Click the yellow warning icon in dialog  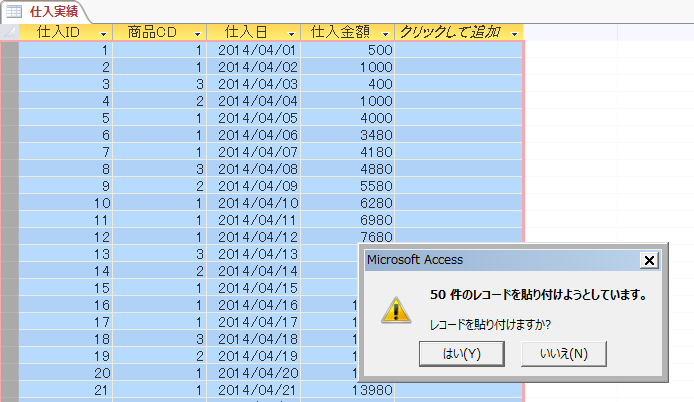click(x=397, y=309)
